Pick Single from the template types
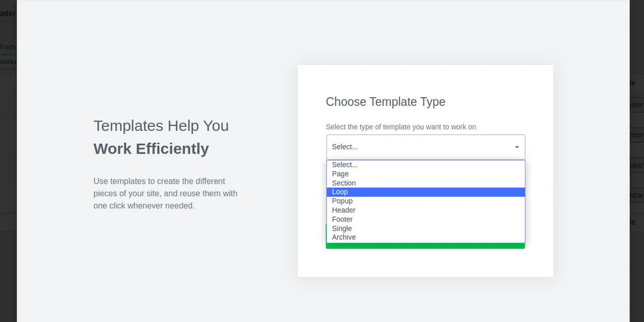This screenshot has height=322, width=644. 426,228
